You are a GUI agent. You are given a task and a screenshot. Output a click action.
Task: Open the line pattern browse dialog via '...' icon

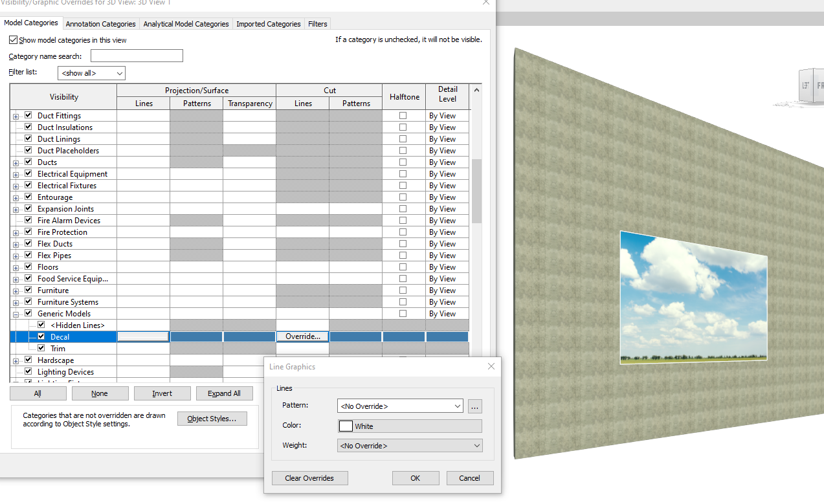point(474,406)
